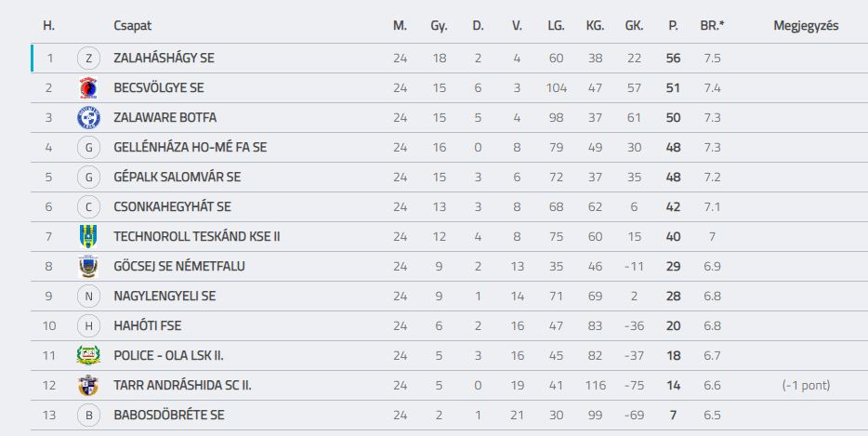Image resolution: width=868 pixels, height=436 pixels.
Task: Click the Csapat column header
Action: [132, 25]
